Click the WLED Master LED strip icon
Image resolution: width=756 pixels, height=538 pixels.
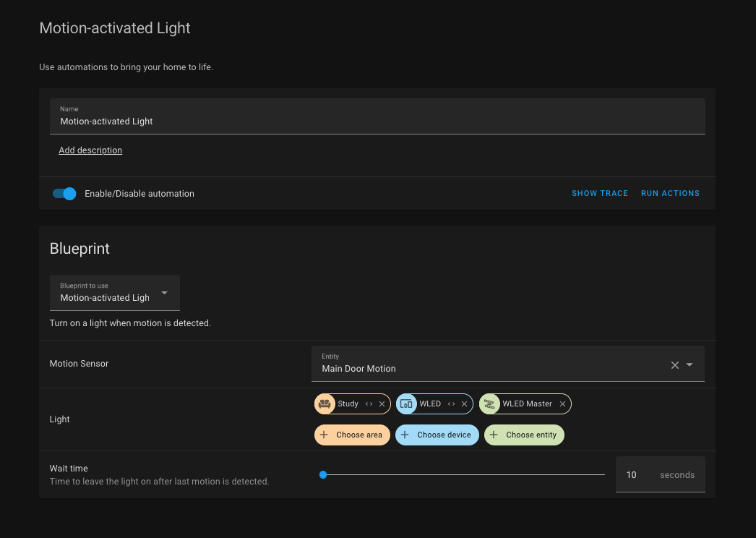click(x=490, y=404)
